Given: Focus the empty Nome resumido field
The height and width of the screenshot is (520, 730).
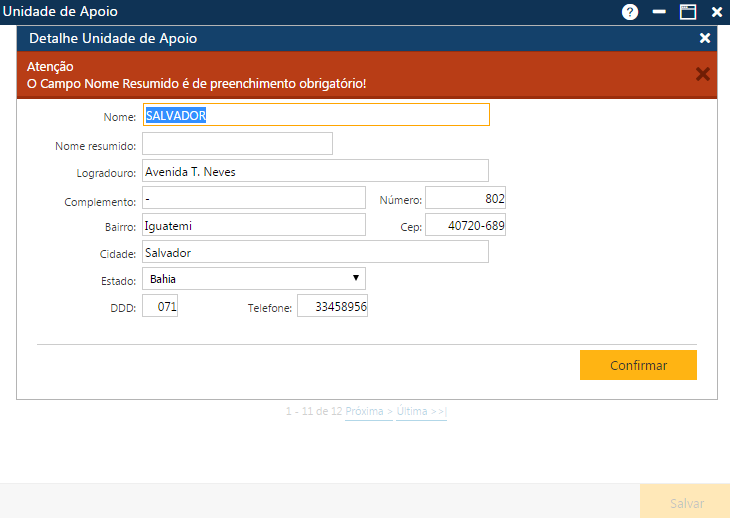Looking at the screenshot, I should 237,144.
